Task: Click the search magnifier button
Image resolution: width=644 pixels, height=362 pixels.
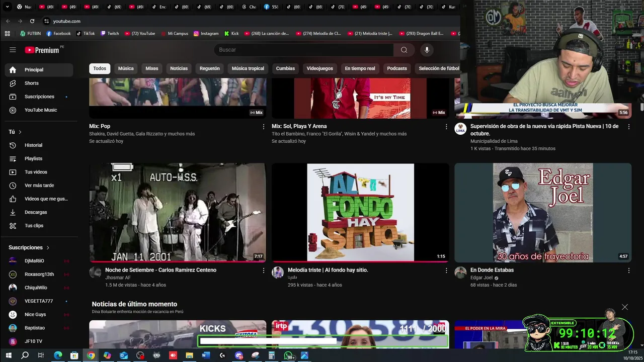Action: (x=404, y=50)
